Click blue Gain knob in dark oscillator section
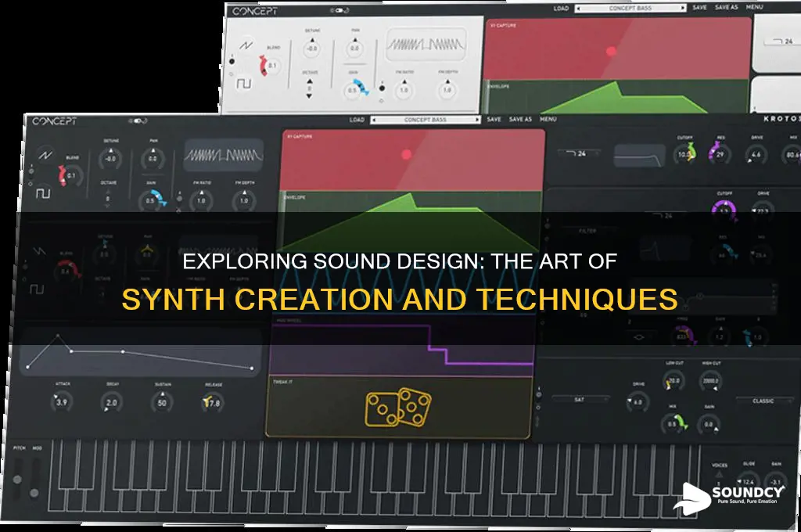The image size is (801, 532). pos(153,199)
